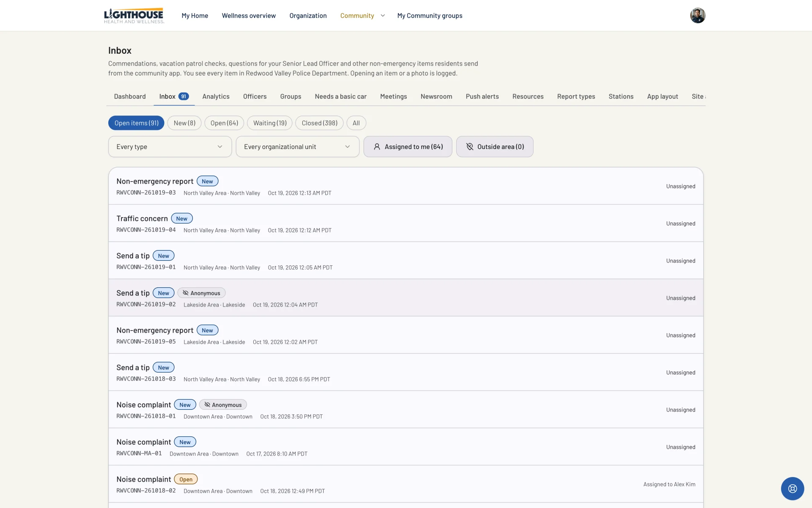
Task: Click the Inbox tab with 91 badge
Action: pos(174,97)
